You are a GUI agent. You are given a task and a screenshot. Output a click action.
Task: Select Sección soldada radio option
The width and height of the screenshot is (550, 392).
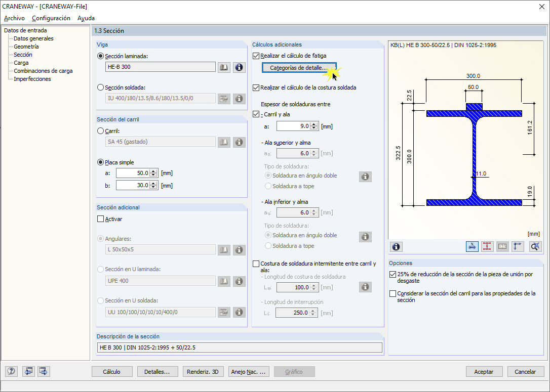101,88
